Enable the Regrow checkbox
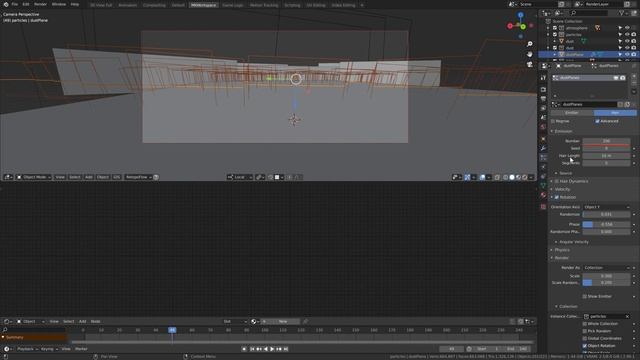 click(553, 121)
